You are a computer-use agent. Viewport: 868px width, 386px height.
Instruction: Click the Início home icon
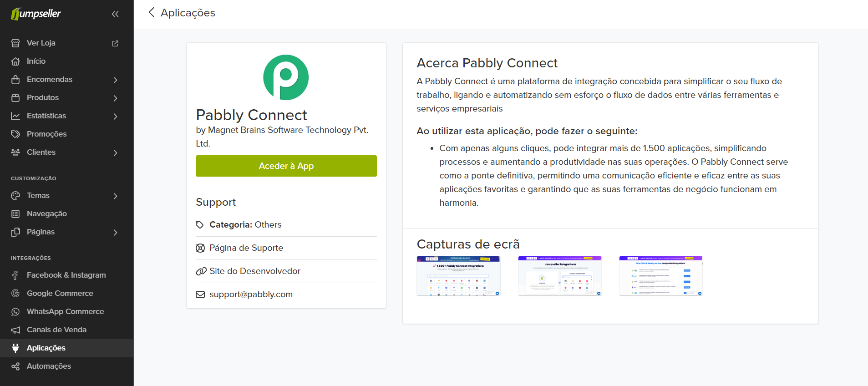[15, 61]
